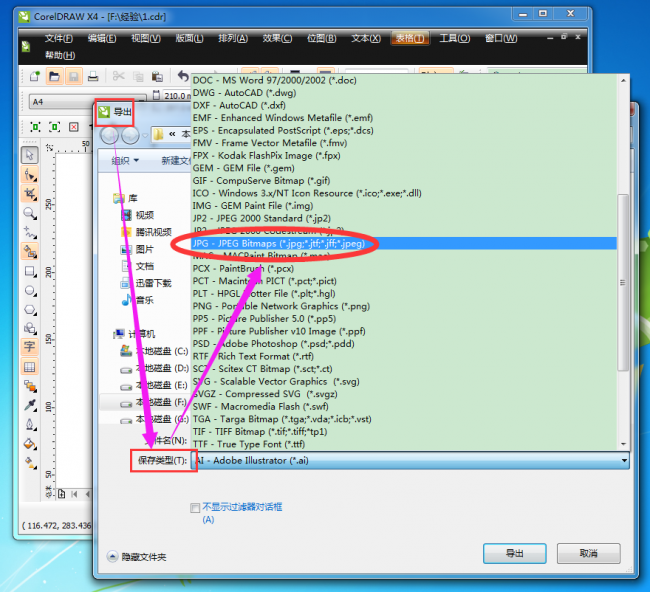Select EPS - Encapsulated PostScript type
Screen dimensions: 650x592
tap(404, 130)
